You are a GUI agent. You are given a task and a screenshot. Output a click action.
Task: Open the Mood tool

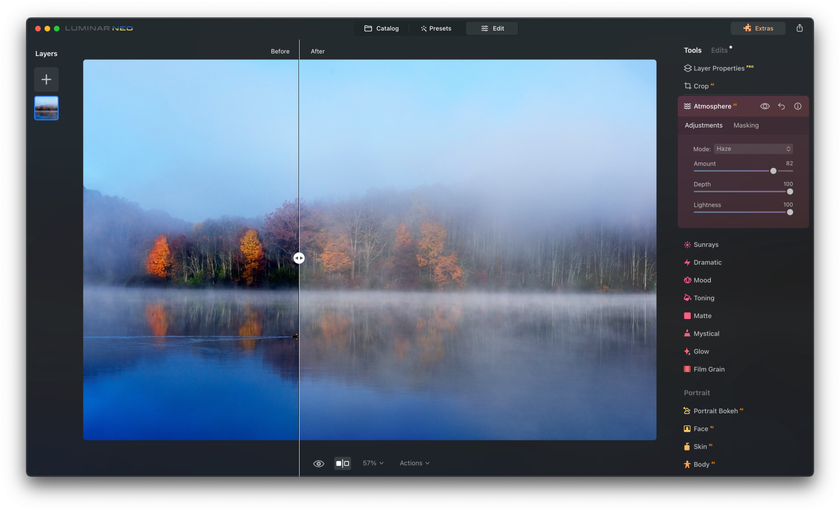[x=698, y=280]
